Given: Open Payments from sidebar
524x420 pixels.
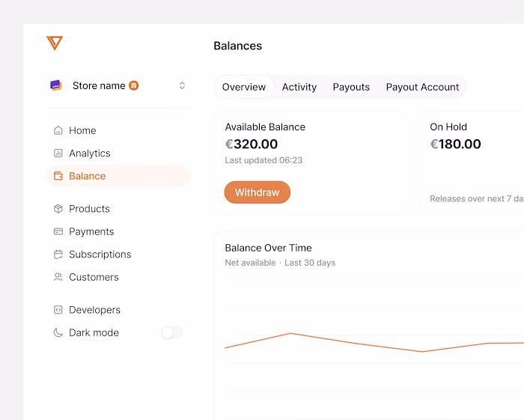Looking at the screenshot, I should [x=91, y=231].
